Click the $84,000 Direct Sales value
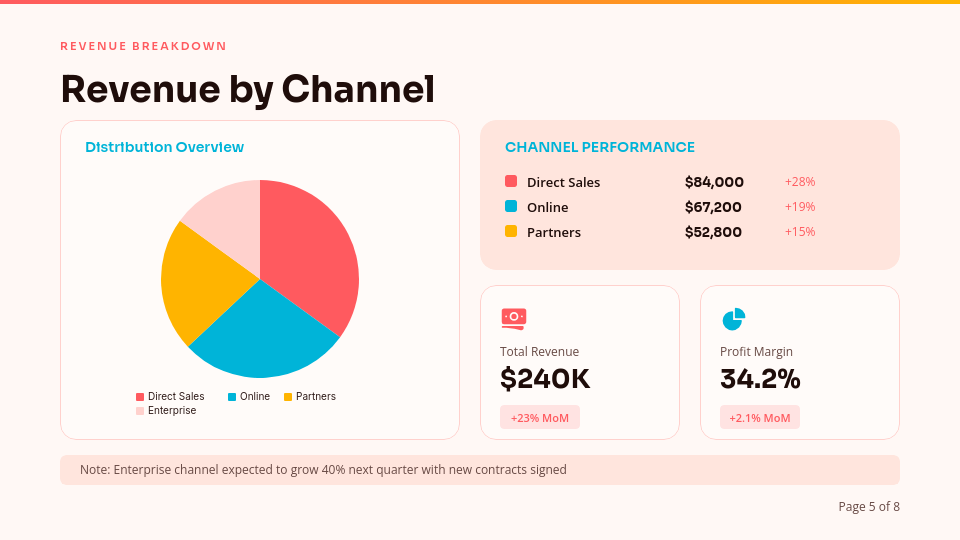The height and width of the screenshot is (540, 960). (714, 182)
